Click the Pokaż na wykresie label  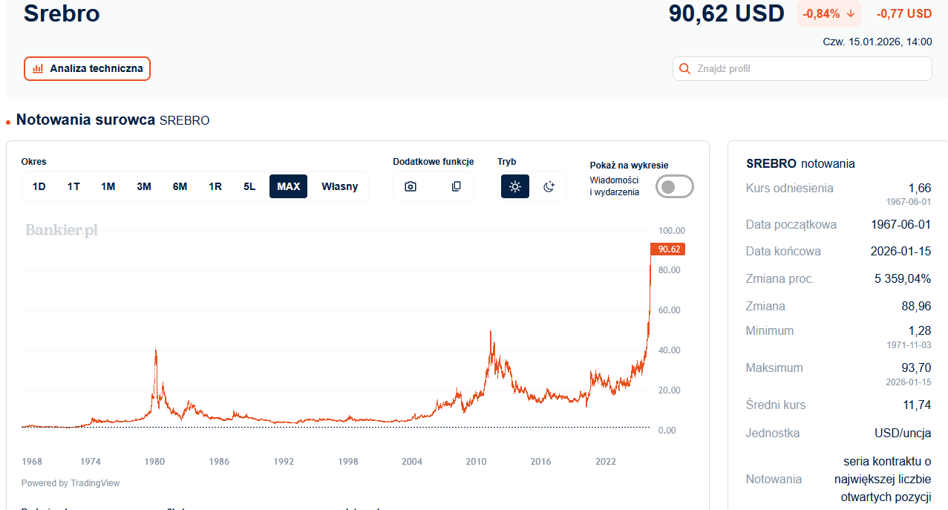pyautogui.click(x=629, y=165)
